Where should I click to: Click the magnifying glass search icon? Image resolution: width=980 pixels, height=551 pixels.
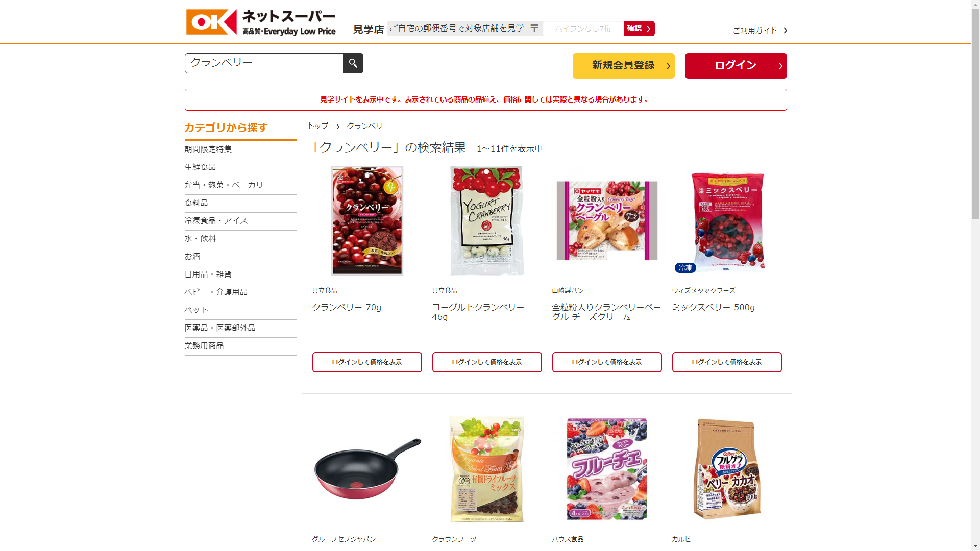tap(353, 63)
